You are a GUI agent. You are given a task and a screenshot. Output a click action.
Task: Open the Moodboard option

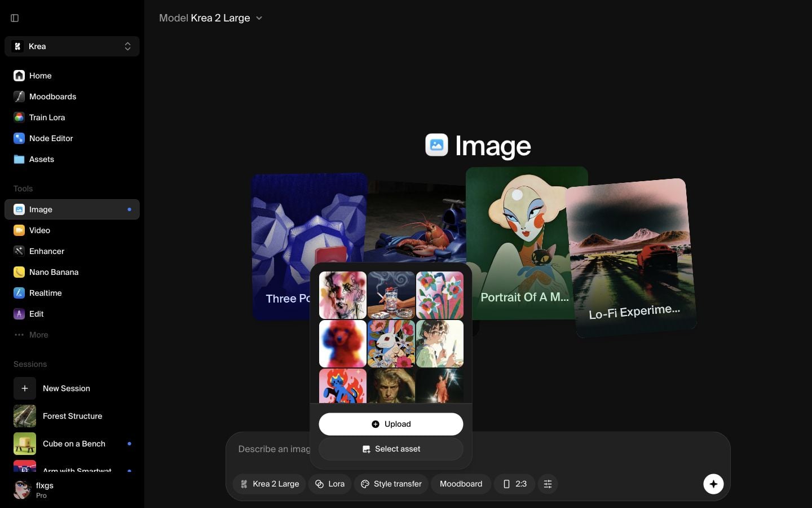(461, 484)
